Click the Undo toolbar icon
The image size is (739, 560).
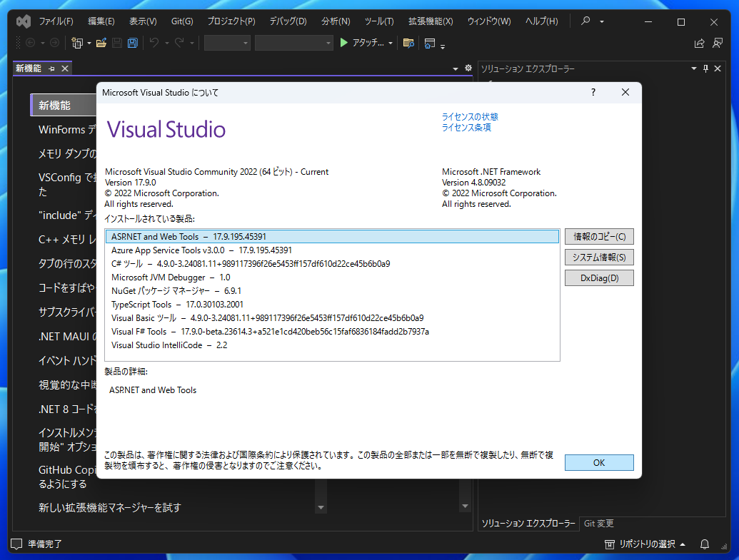click(154, 43)
